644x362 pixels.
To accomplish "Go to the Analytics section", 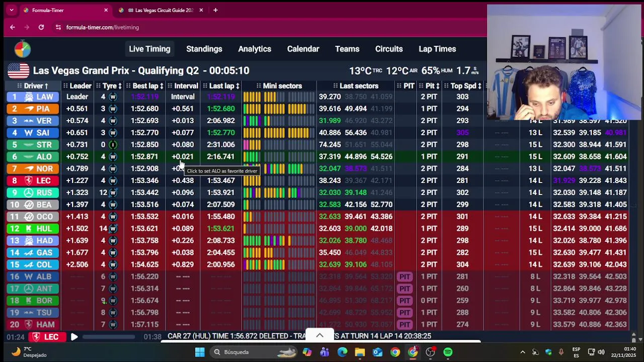I will click(x=255, y=49).
